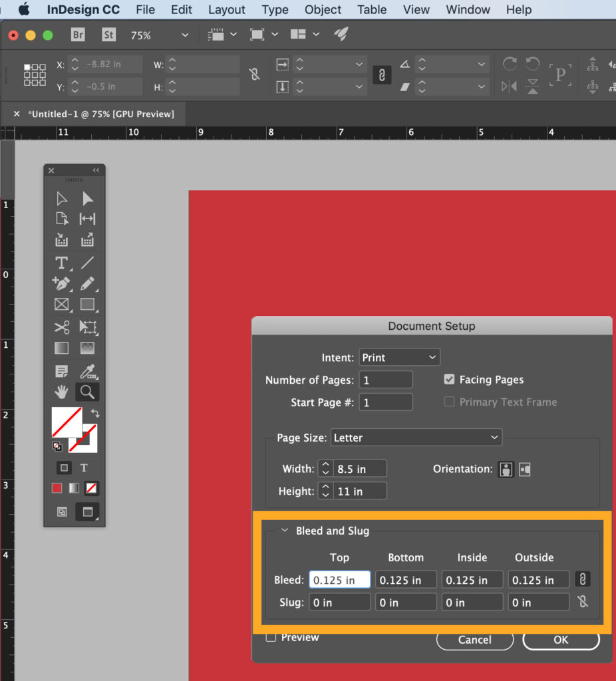Select the Untitled-1 document tab

point(100,114)
